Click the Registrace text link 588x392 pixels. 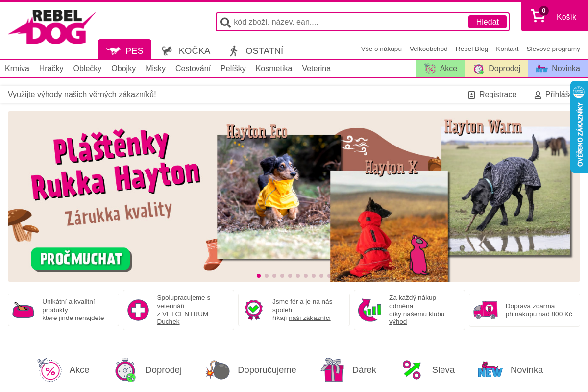tap(498, 95)
